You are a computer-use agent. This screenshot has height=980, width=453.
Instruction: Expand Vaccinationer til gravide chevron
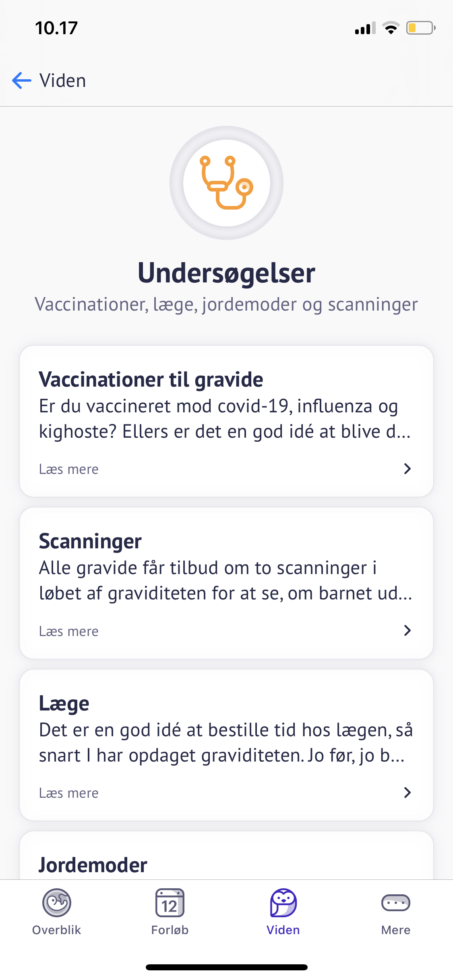(x=407, y=469)
